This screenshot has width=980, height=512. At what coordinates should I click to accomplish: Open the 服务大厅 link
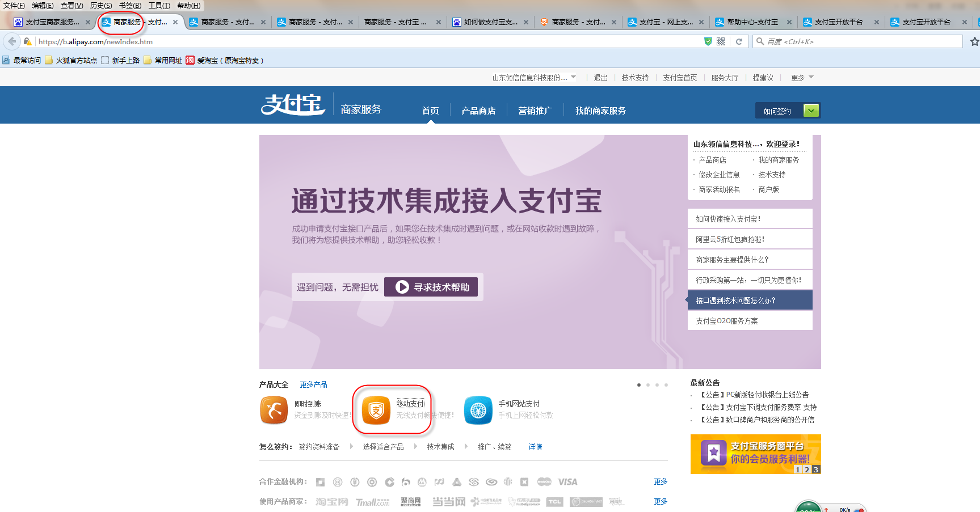click(725, 78)
